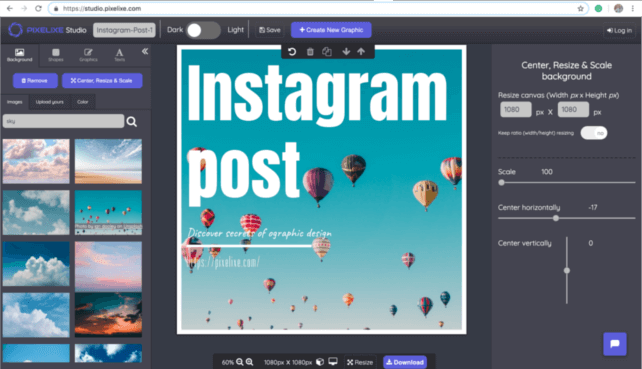Image resolution: width=642 pixels, height=369 pixels.
Task: Click the Resize button in bottom bar
Action: (x=360, y=362)
